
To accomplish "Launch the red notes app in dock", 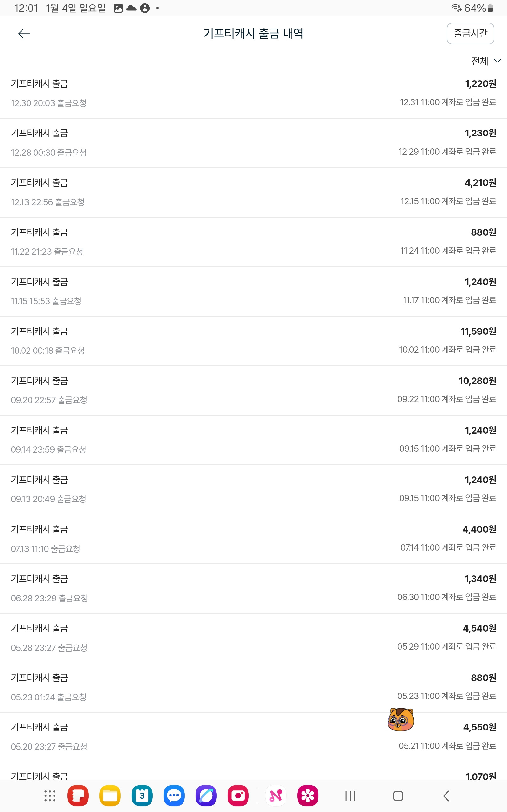I will click(78, 795).
